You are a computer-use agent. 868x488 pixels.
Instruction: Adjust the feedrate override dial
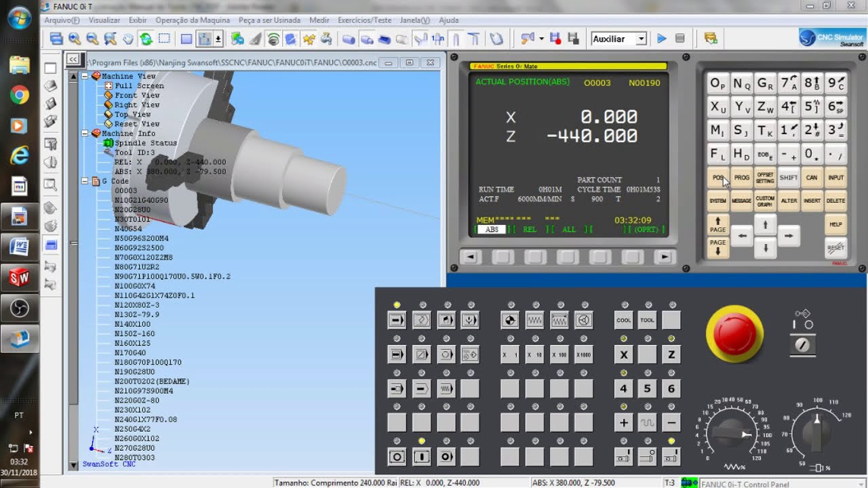[731, 432]
